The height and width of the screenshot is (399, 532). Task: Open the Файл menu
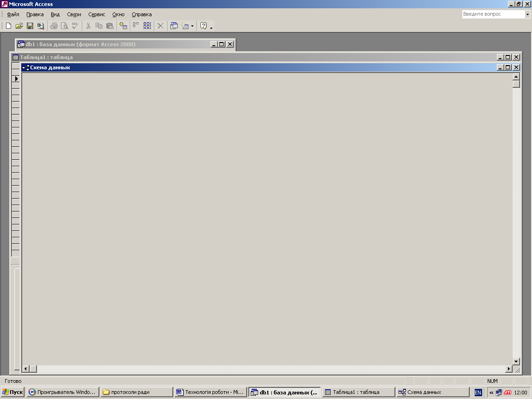click(x=13, y=14)
